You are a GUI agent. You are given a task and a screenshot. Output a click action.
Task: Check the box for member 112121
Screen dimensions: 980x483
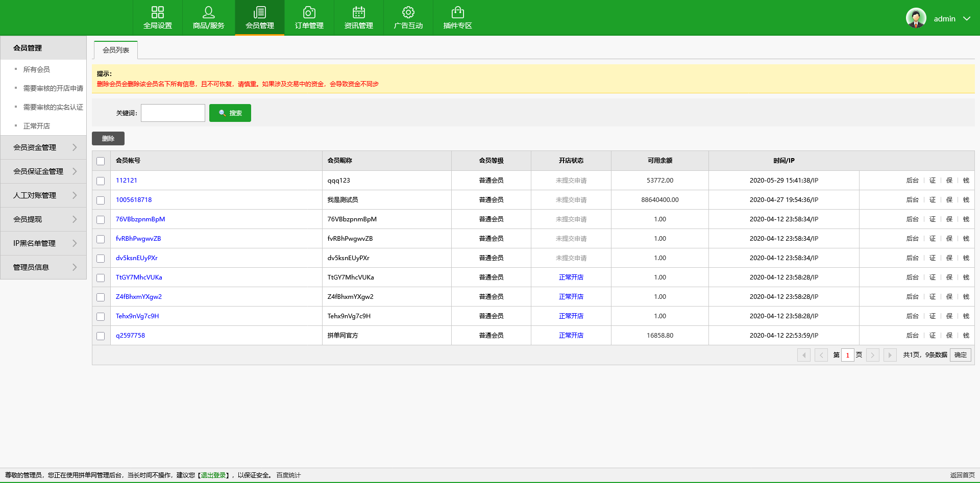[x=101, y=181]
